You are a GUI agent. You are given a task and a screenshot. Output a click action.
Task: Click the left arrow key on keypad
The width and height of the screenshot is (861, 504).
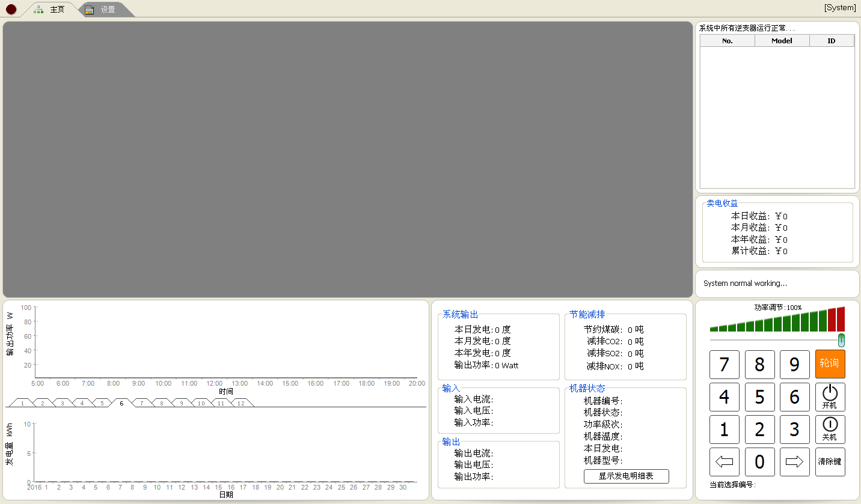tap(724, 461)
